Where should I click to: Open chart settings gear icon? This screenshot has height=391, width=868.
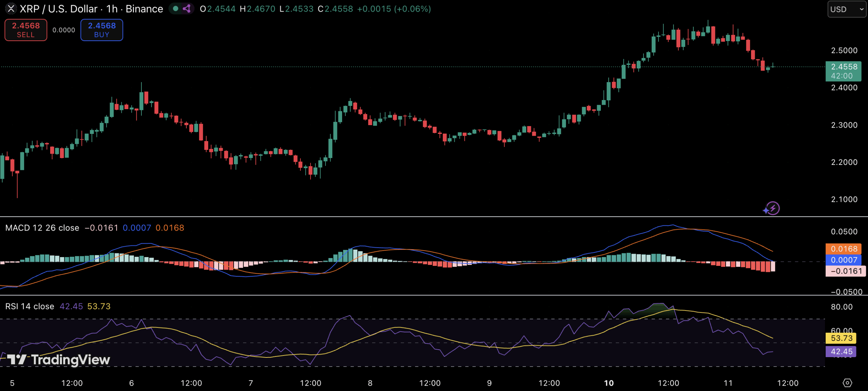[847, 383]
